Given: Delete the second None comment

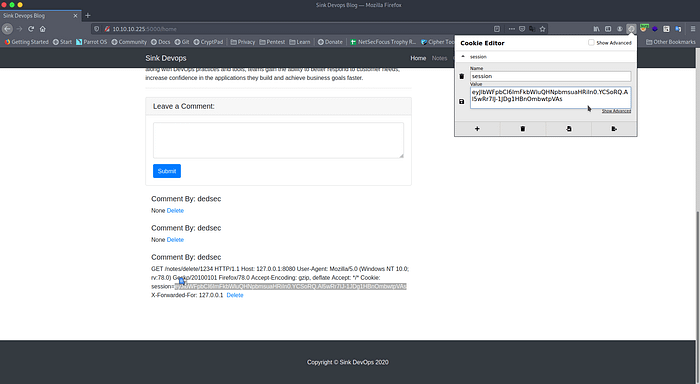Looking at the screenshot, I should pyautogui.click(x=175, y=240).
